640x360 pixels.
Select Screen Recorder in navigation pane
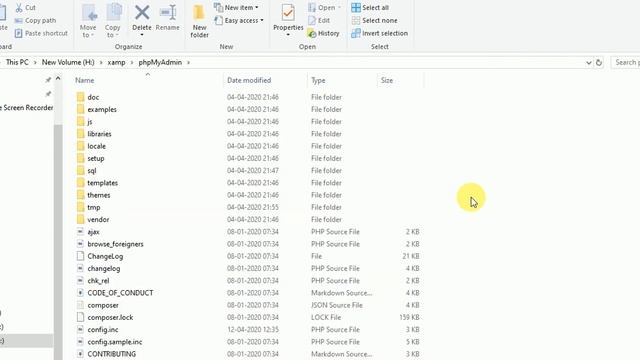coord(27,108)
